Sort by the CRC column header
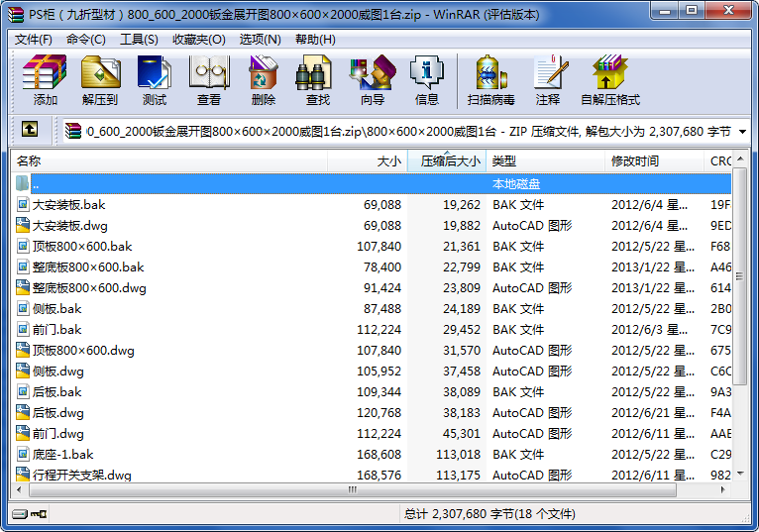 point(717,161)
